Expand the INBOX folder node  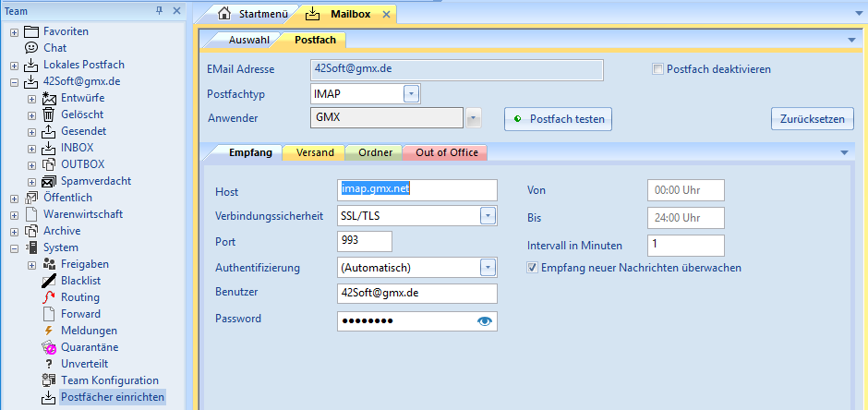point(31,149)
